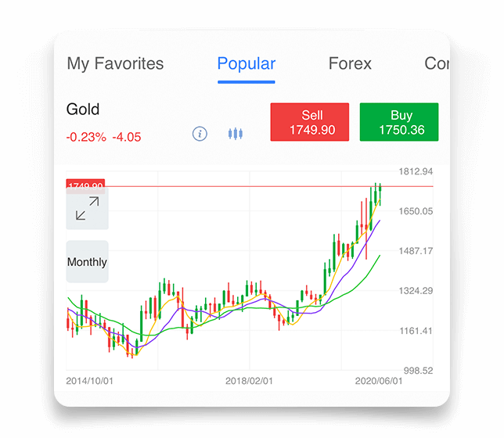Open the Gold info icon
The height and width of the screenshot is (438, 504).
[200, 134]
